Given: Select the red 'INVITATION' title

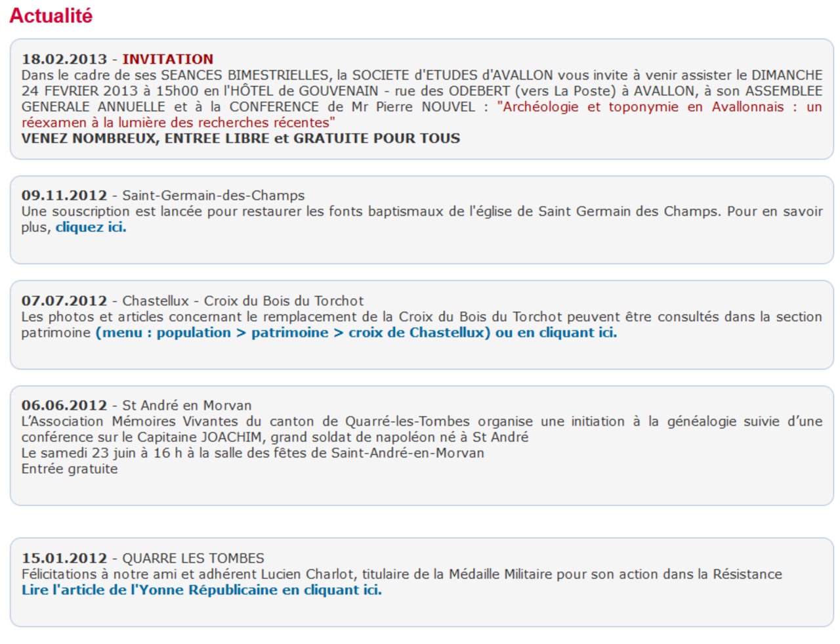Looking at the screenshot, I should tap(168, 59).
